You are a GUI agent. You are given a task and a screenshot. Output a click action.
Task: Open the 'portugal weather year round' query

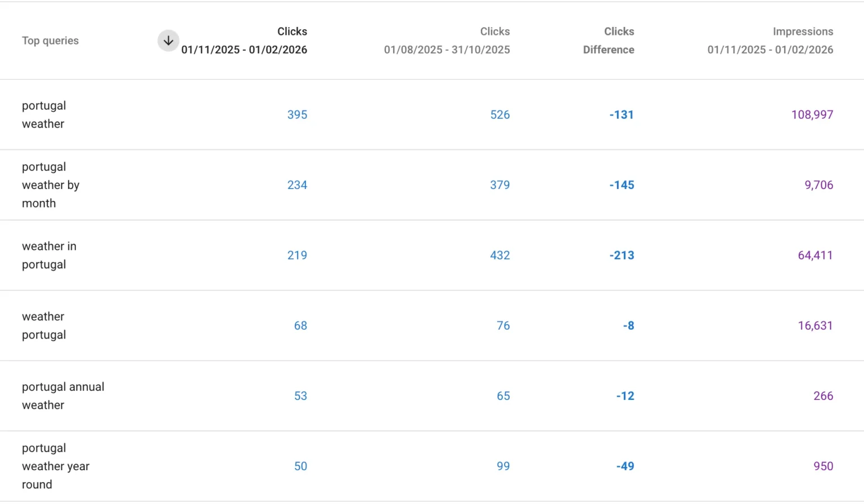click(x=55, y=466)
